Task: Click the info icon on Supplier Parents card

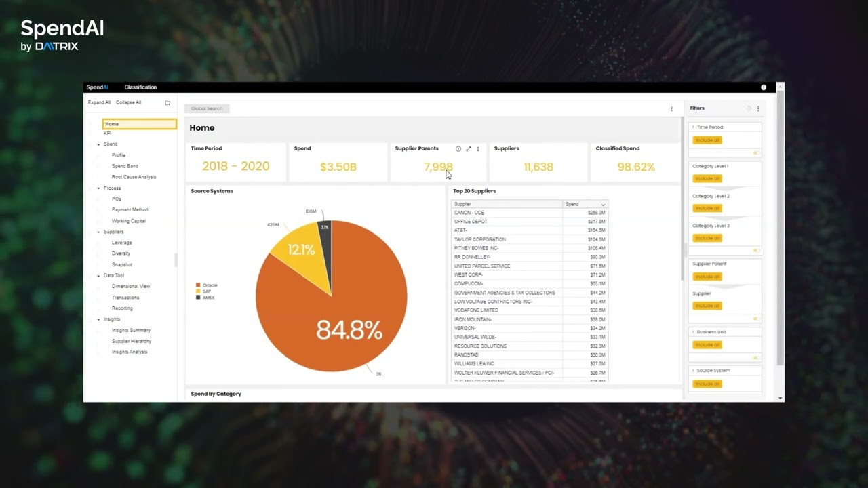Action: (458, 149)
